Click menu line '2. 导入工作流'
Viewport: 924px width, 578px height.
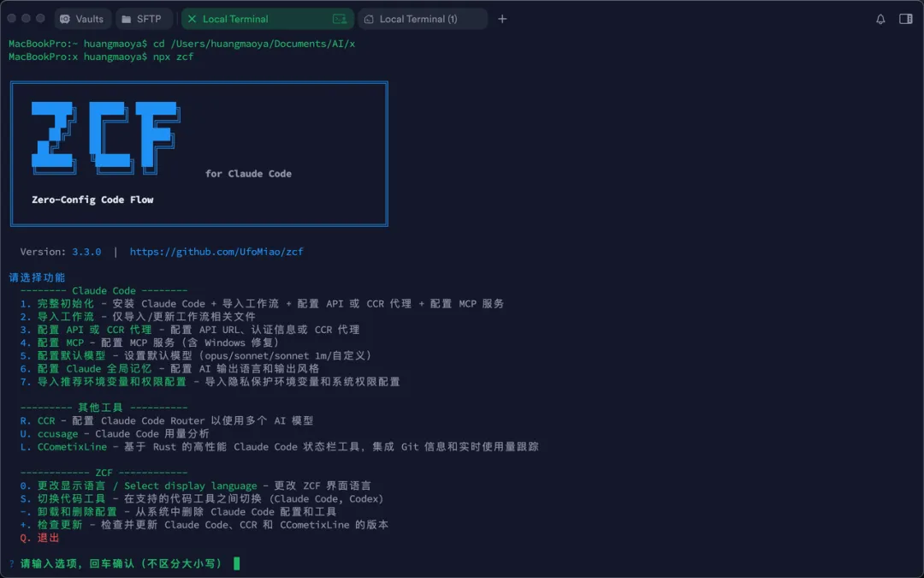[x=138, y=317]
